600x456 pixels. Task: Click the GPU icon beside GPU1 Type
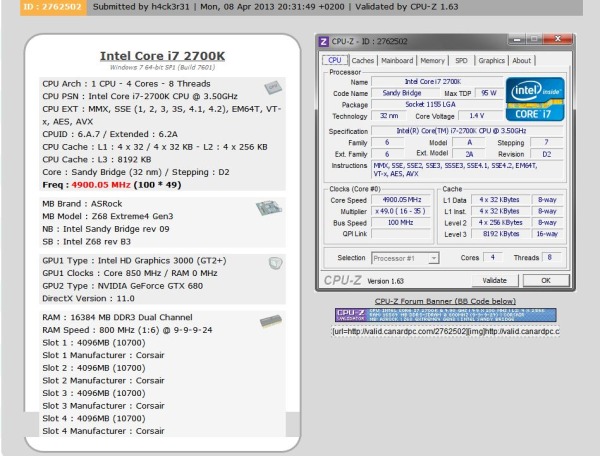[275, 263]
